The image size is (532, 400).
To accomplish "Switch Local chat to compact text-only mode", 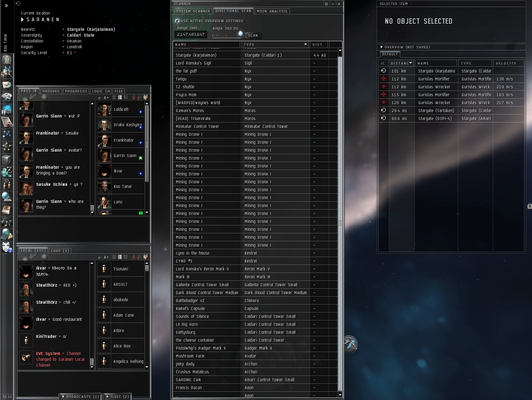I will point(114,257).
